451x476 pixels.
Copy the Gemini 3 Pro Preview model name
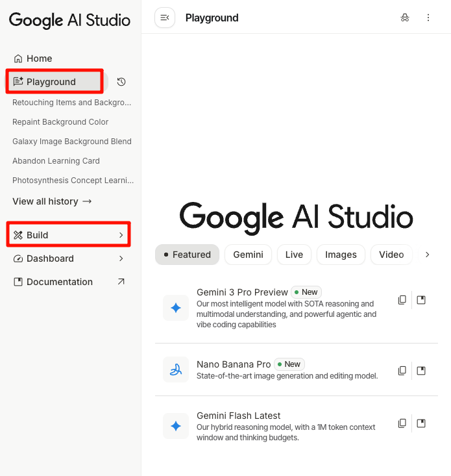(402, 300)
